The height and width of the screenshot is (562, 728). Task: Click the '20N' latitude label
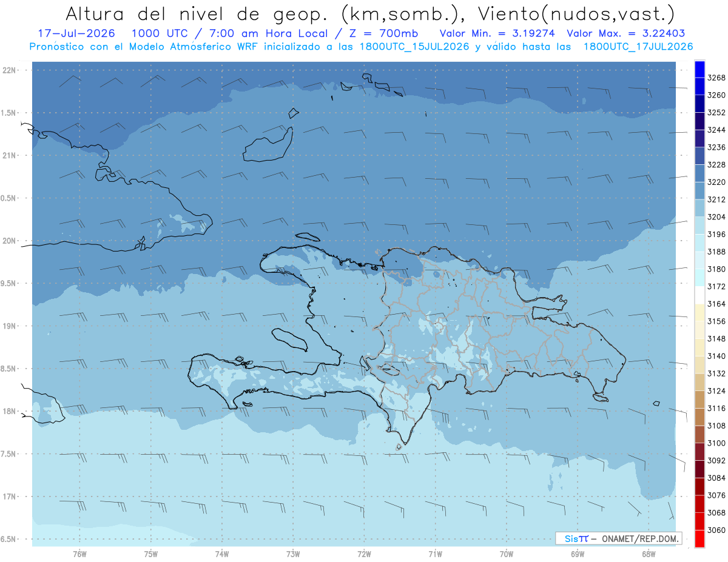click(8, 241)
